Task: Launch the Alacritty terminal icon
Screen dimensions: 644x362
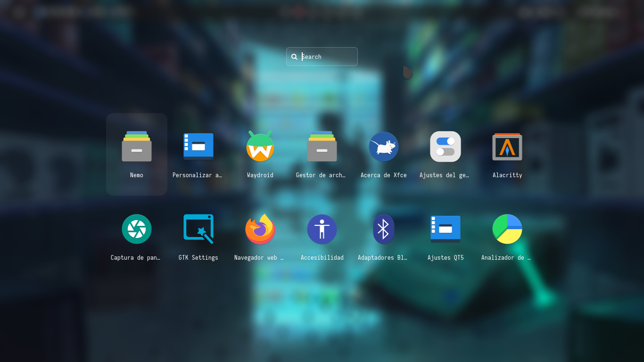Action: click(x=507, y=147)
